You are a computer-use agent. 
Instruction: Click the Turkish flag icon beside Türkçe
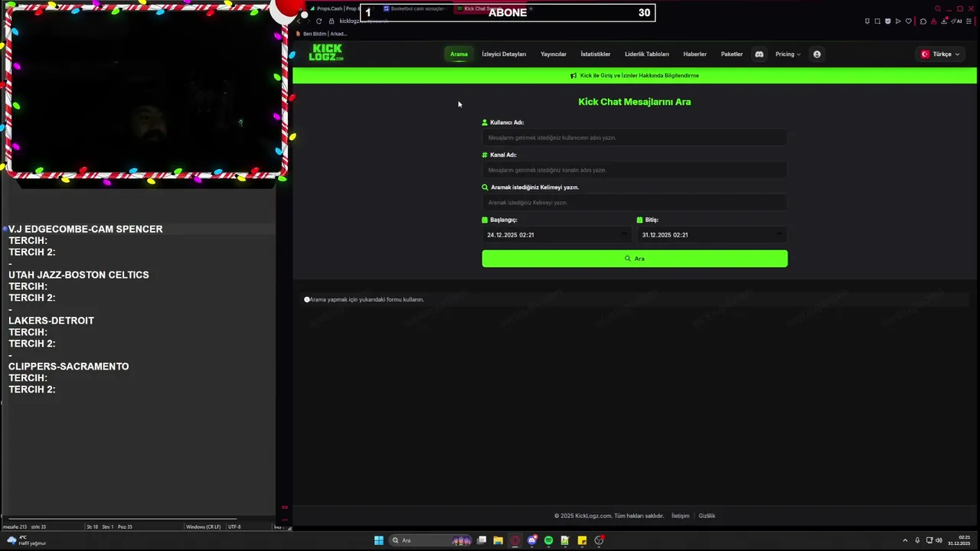coord(925,54)
